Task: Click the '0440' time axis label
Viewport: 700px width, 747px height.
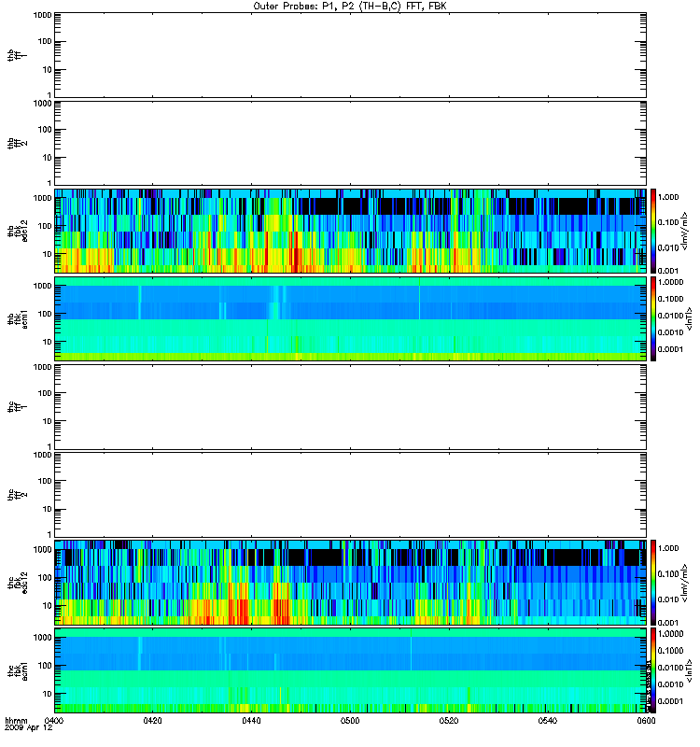Action: tap(251, 720)
